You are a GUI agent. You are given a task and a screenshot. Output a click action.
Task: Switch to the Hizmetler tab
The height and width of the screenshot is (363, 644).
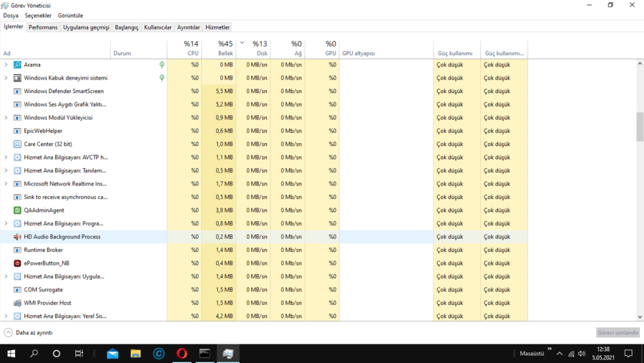(218, 27)
